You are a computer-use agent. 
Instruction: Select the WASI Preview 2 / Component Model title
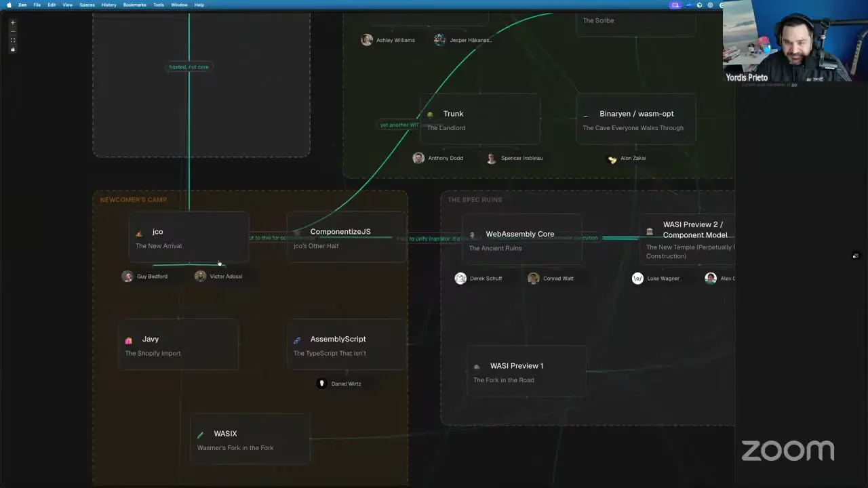(695, 230)
